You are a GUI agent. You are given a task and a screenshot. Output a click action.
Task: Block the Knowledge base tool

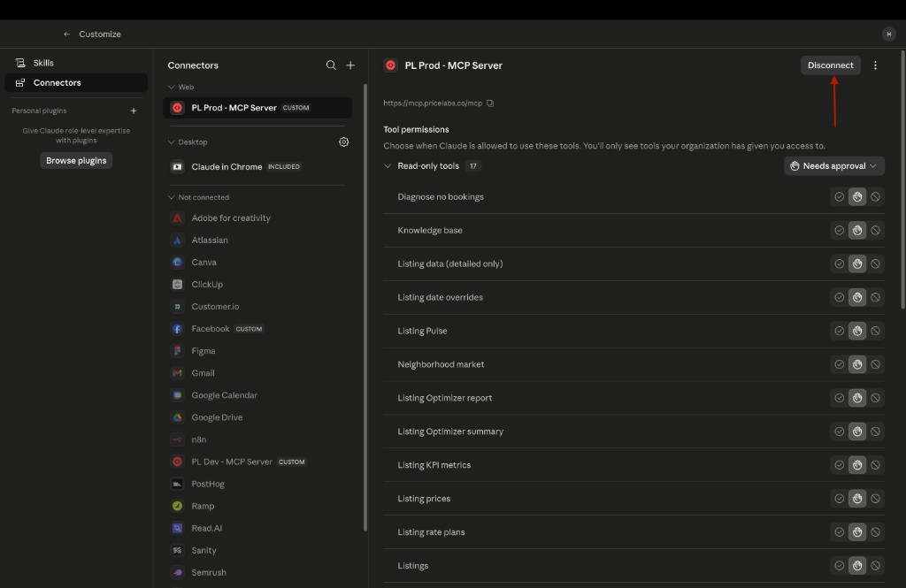(875, 231)
